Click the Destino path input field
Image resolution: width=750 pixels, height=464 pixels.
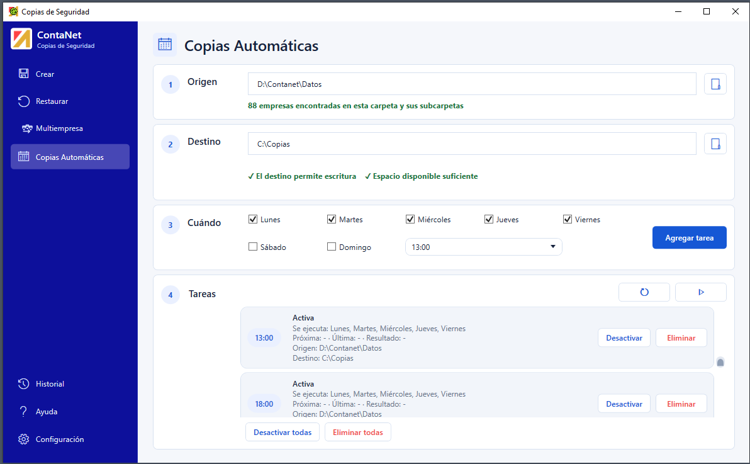point(472,144)
